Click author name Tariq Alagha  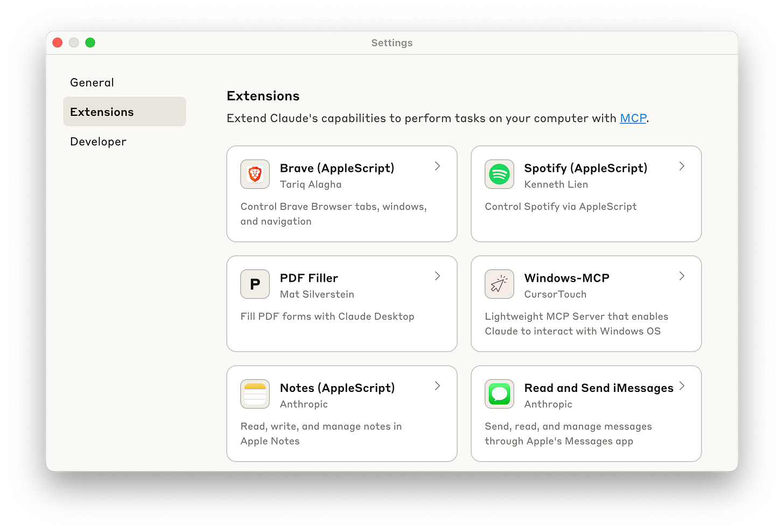tap(311, 184)
